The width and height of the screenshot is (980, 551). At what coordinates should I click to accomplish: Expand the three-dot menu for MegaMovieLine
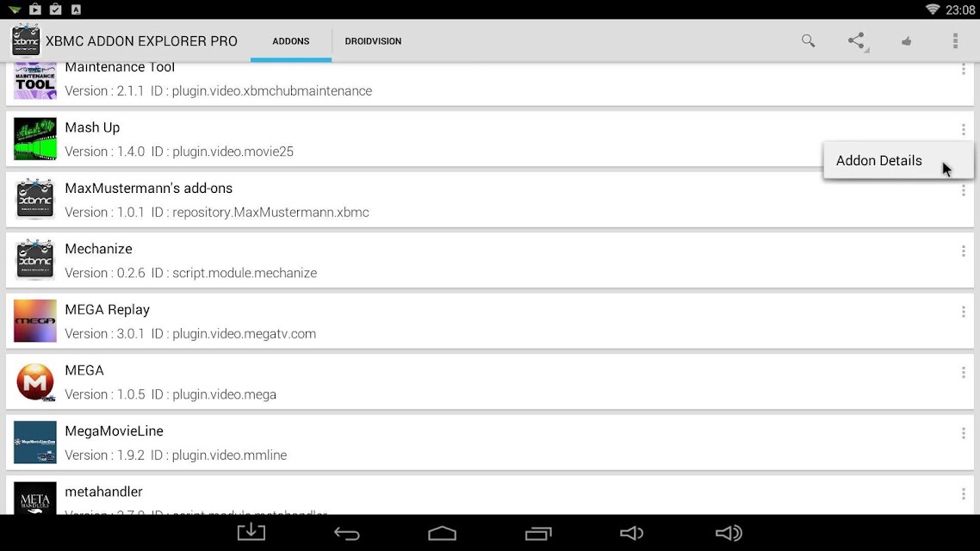point(963,433)
